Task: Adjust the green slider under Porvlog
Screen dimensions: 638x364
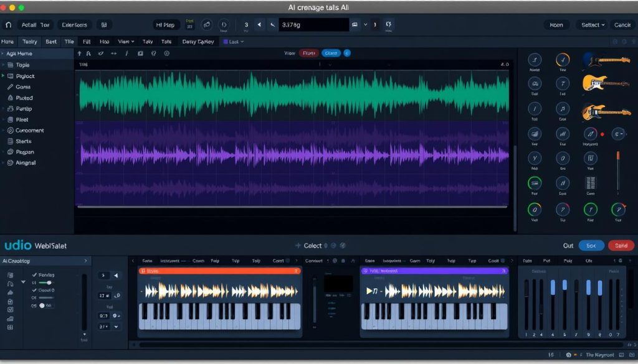Action: tap(45, 282)
